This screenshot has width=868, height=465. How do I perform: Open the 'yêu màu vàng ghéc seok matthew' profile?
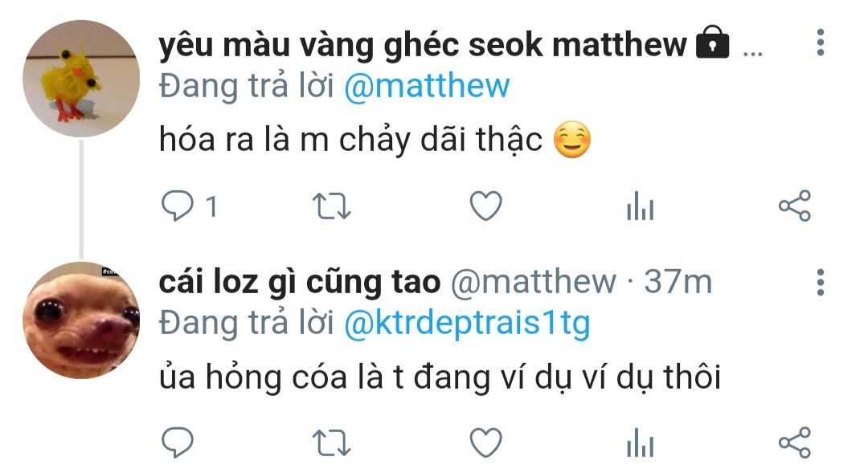coord(423,45)
